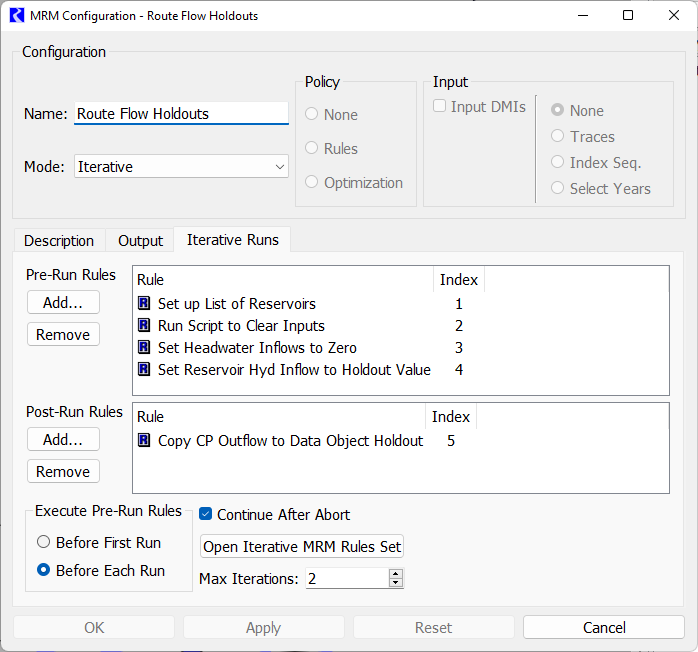Click rule icon for Set Reservoir Hyd Inflow
This screenshot has width=698, height=652.
click(144, 370)
